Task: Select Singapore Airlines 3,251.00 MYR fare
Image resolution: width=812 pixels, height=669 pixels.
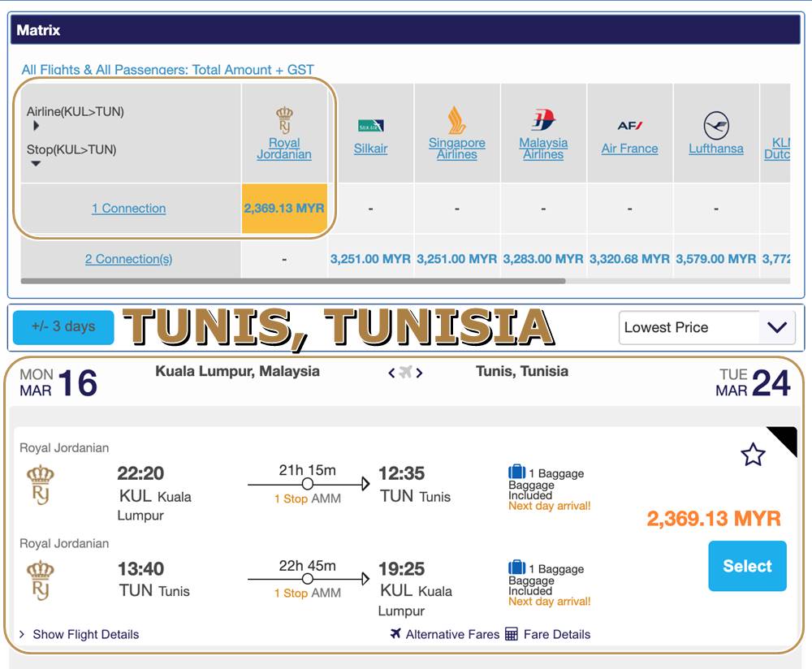Action: (x=456, y=259)
